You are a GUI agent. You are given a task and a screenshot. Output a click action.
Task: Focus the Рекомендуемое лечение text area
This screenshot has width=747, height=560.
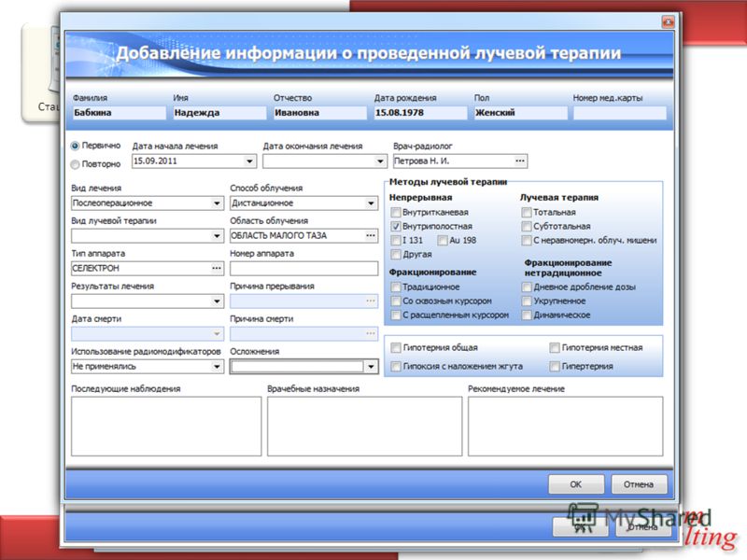pos(566,427)
